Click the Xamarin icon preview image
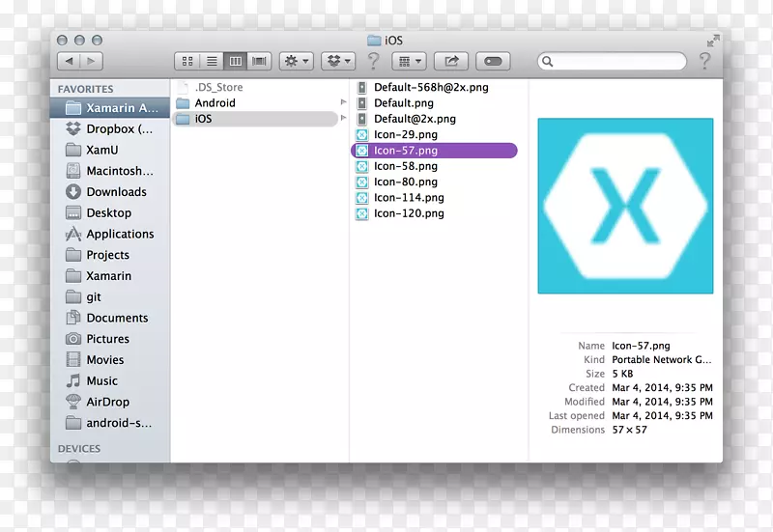 click(x=625, y=206)
